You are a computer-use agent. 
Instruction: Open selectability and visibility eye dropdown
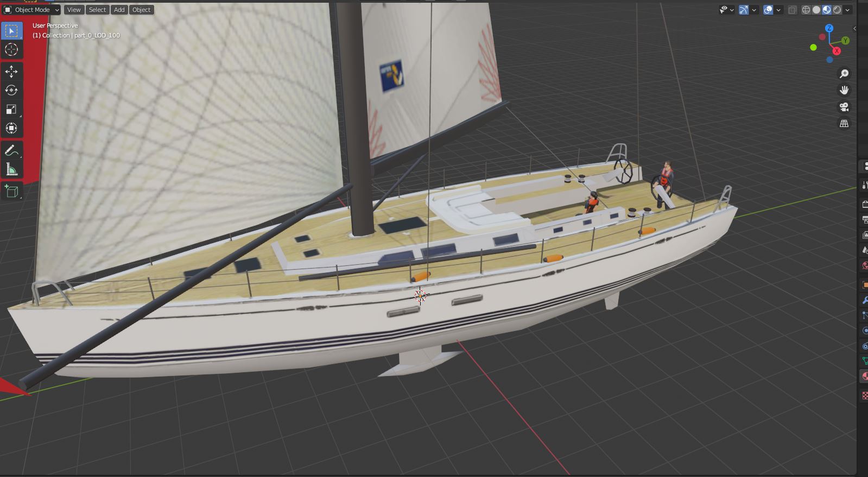[726, 10]
